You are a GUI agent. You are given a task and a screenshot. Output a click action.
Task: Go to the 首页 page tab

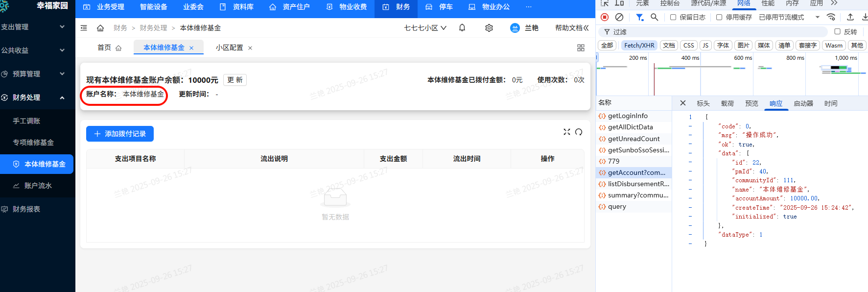coord(109,48)
